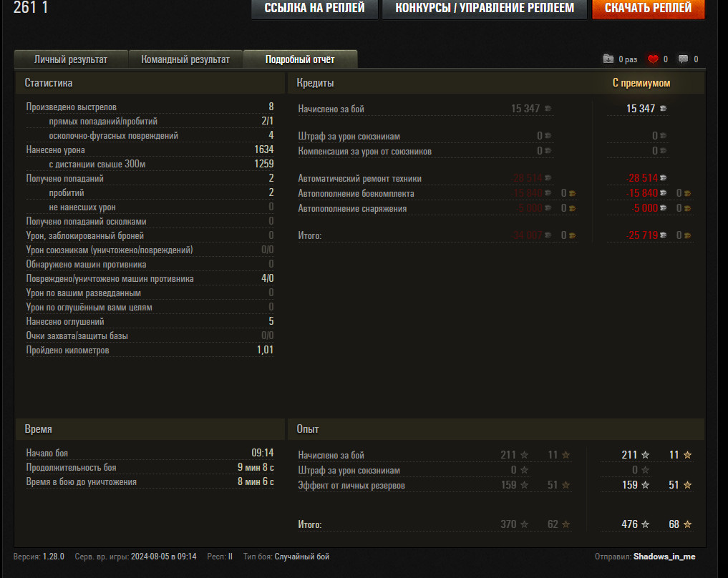Click premium total -25 719 value

(642, 235)
